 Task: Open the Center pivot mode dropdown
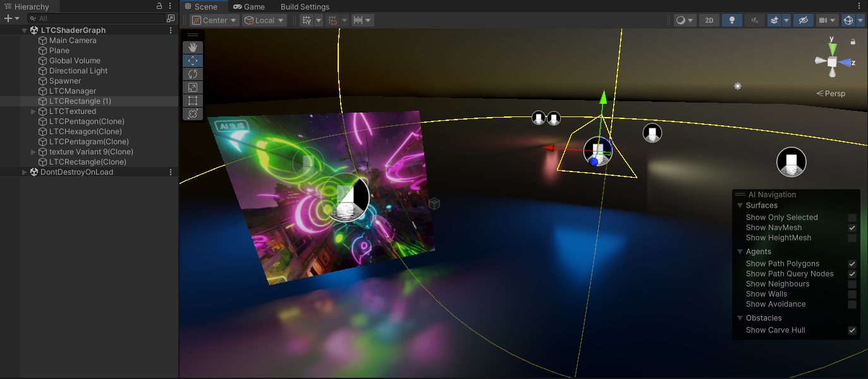tap(215, 20)
